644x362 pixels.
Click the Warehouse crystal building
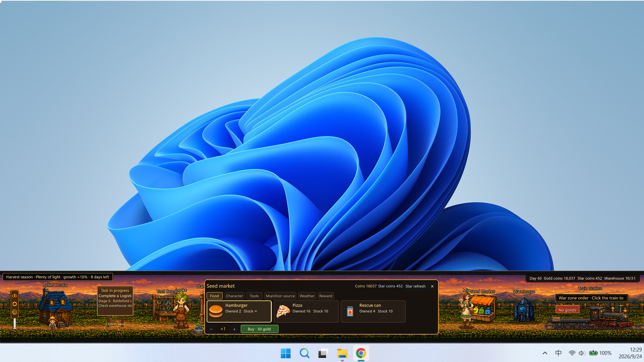[x=523, y=309]
